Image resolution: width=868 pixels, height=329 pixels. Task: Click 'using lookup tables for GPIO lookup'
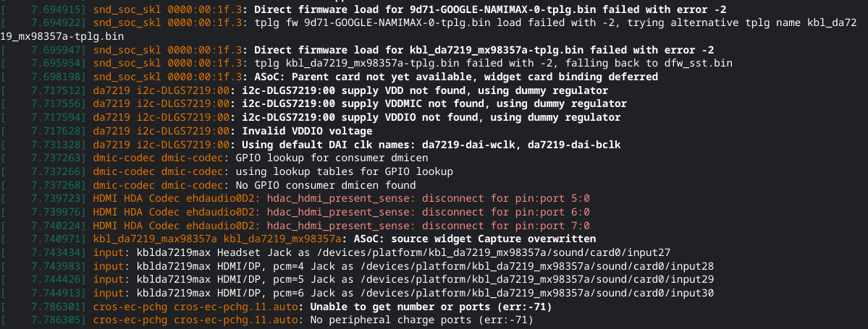[x=345, y=171]
